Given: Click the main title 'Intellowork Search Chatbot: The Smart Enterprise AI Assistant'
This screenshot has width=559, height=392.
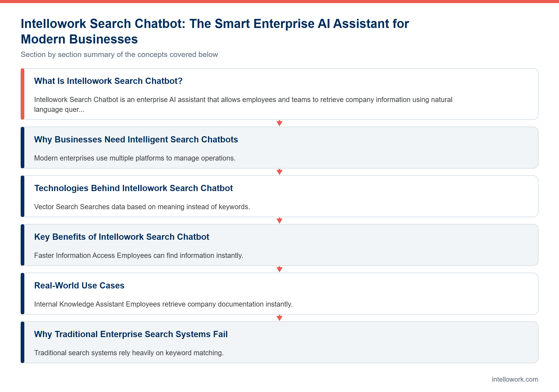Looking at the screenshot, I should [x=215, y=31].
